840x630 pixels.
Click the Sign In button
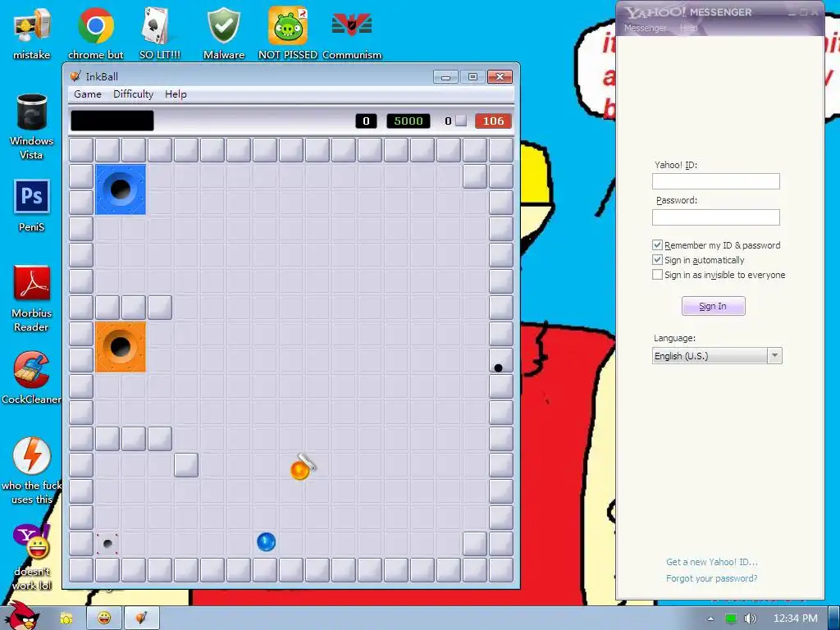pos(713,306)
